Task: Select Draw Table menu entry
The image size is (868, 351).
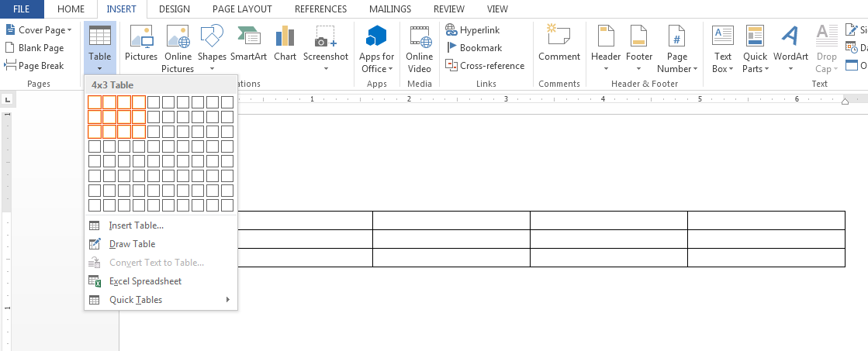Action: point(132,244)
